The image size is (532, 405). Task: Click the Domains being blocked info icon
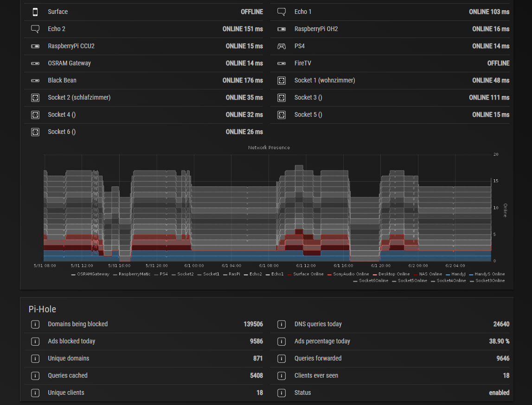click(x=35, y=324)
